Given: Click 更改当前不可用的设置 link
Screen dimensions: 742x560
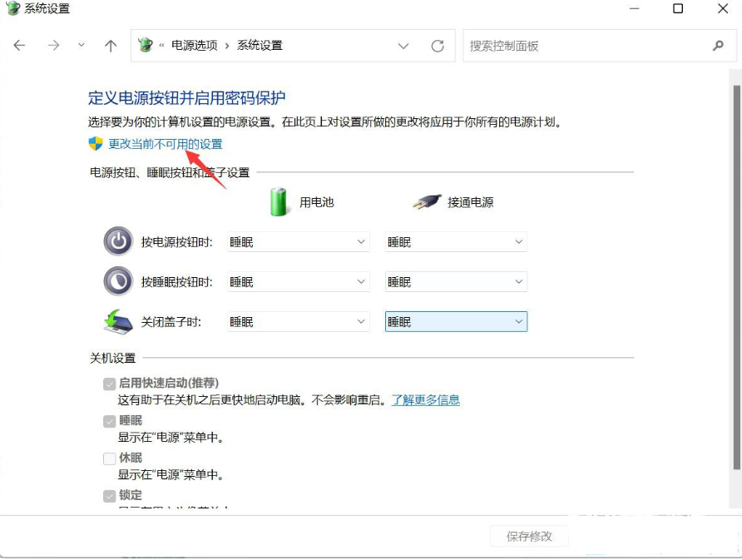Looking at the screenshot, I should (166, 144).
